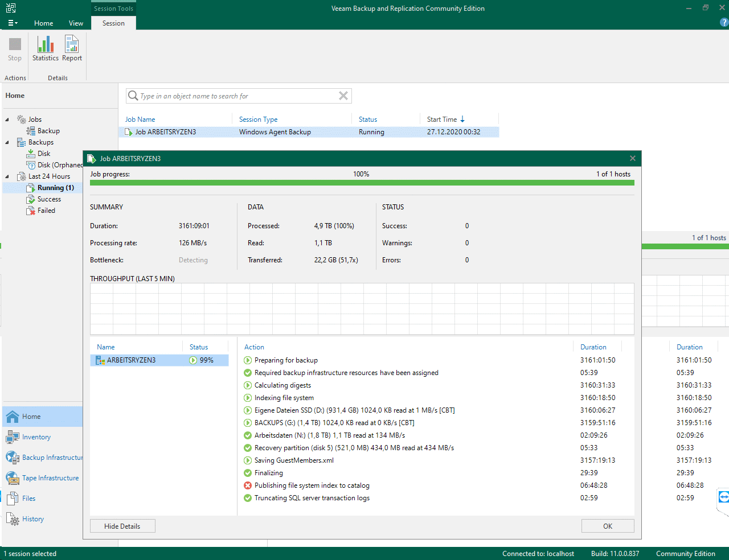This screenshot has width=729, height=560.
Task: Select the Saving GuestMembers.xml row
Action: pos(436,460)
